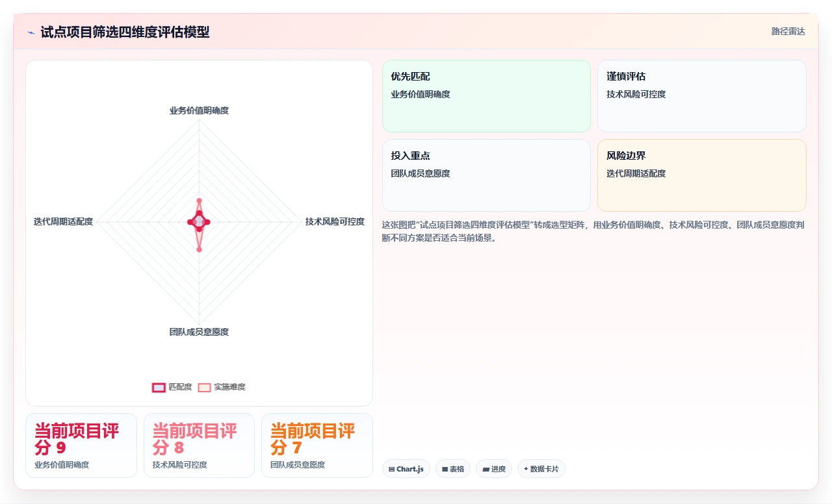Image resolution: width=832 pixels, height=504 pixels.
Task: Click the 当前项目评分 8 stat card
Action: click(199, 446)
